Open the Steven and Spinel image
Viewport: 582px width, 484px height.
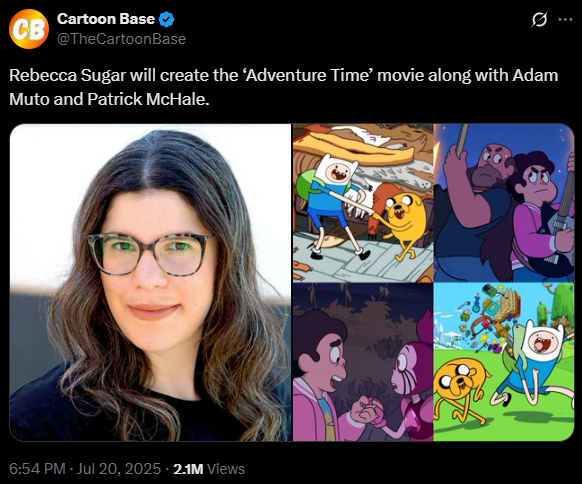point(363,362)
